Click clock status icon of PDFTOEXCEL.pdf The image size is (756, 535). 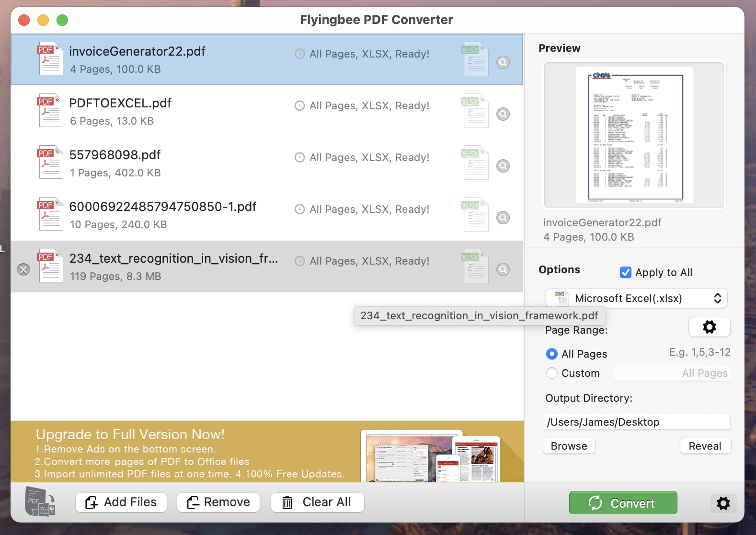299,106
